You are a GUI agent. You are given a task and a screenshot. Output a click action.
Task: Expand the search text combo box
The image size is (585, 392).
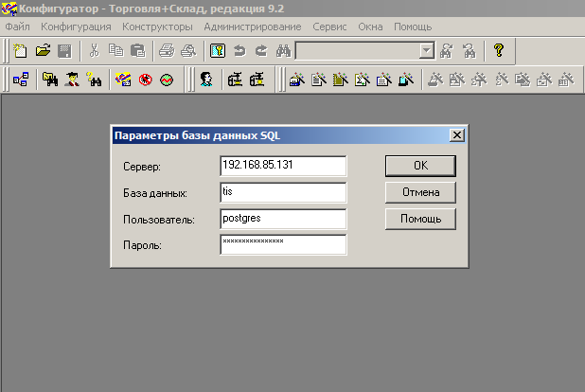tap(426, 50)
